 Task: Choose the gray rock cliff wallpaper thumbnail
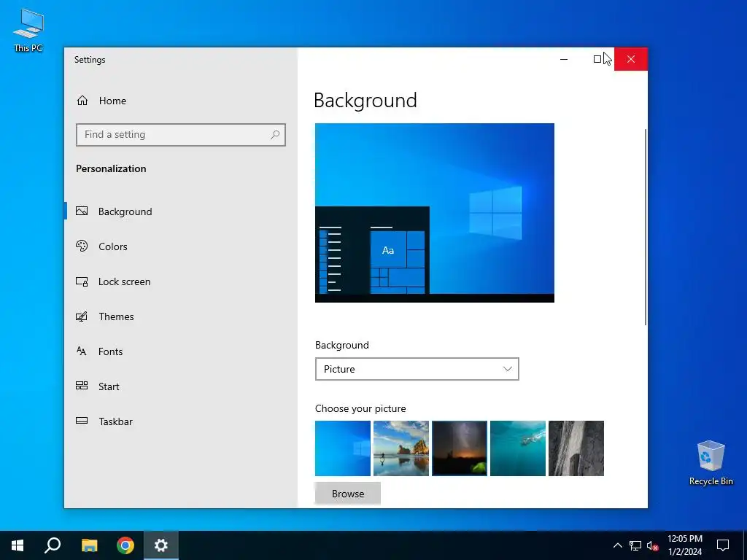[x=576, y=448]
